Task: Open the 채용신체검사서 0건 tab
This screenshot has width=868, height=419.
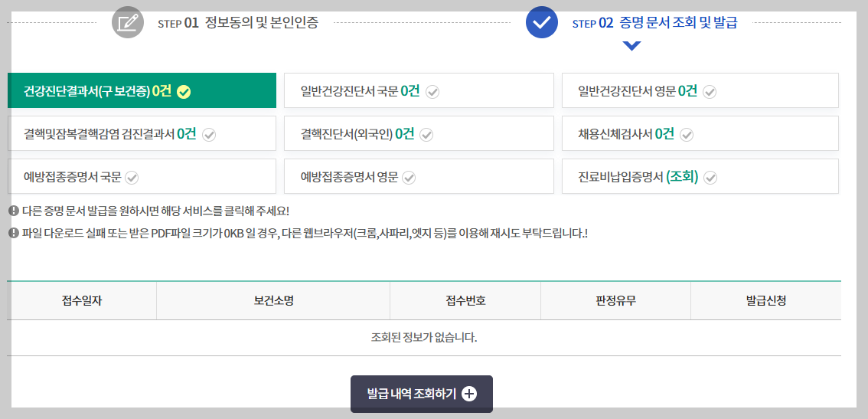Action: (x=700, y=133)
